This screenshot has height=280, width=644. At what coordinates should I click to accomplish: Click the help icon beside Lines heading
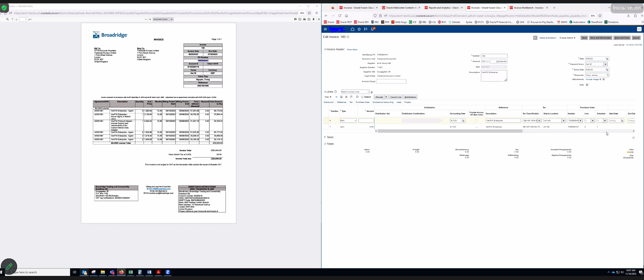(x=336, y=92)
